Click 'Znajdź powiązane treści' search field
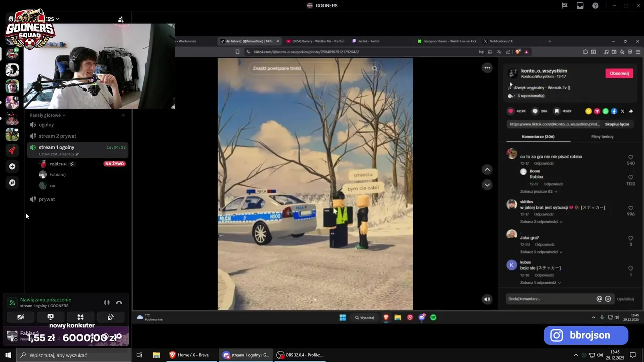644x362 pixels. [x=315, y=68]
